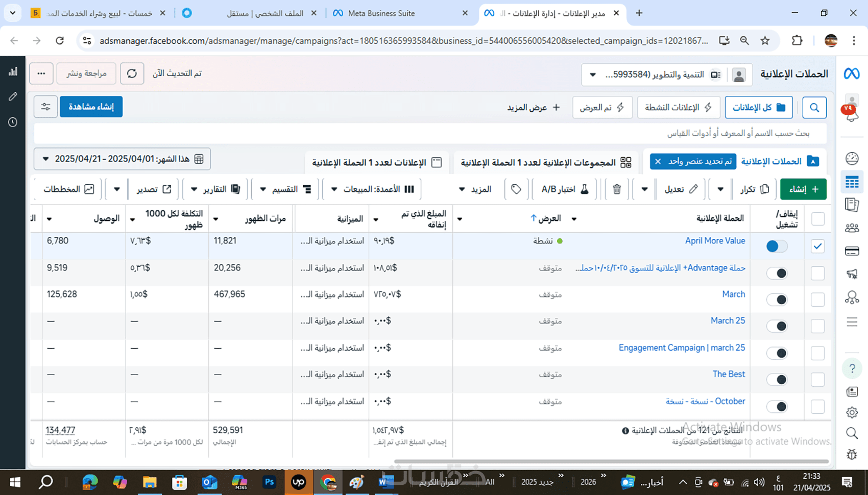Viewport: 868px width, 495px height.
Task: Switch to the Ads tab for 1 campaign
Action: pos(377,163)
